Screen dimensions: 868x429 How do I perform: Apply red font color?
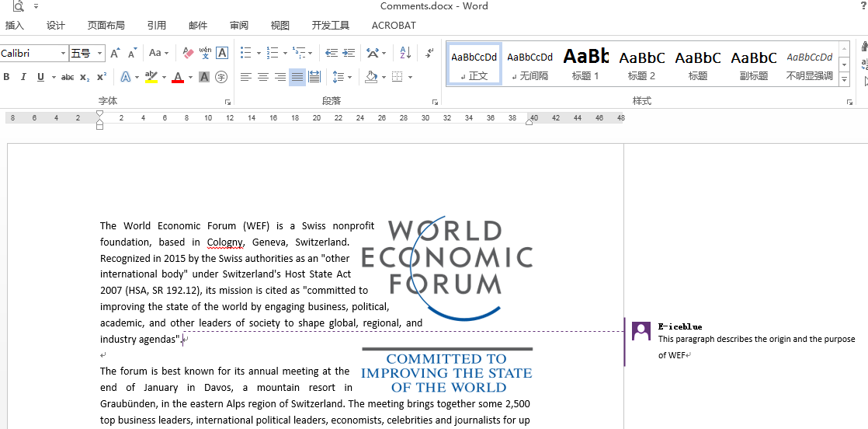(178, 77)
